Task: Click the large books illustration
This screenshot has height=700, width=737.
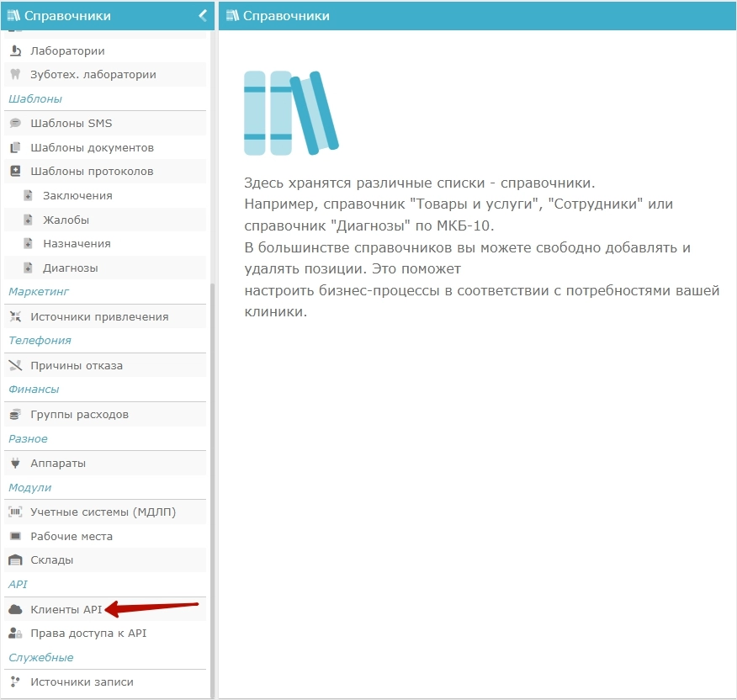Action: [291, 113]
